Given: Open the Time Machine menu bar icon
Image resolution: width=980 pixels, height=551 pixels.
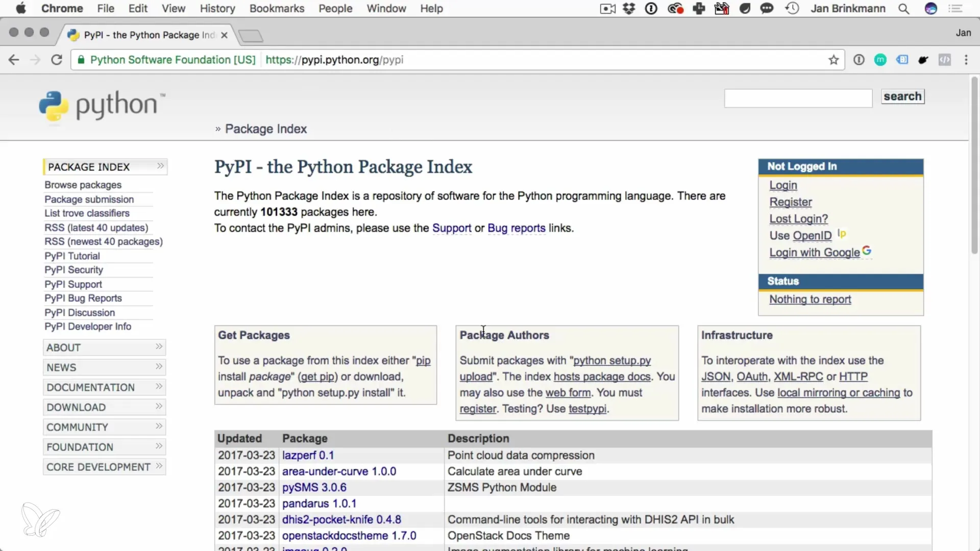Looking at the screenshot, I should (792, 9).
